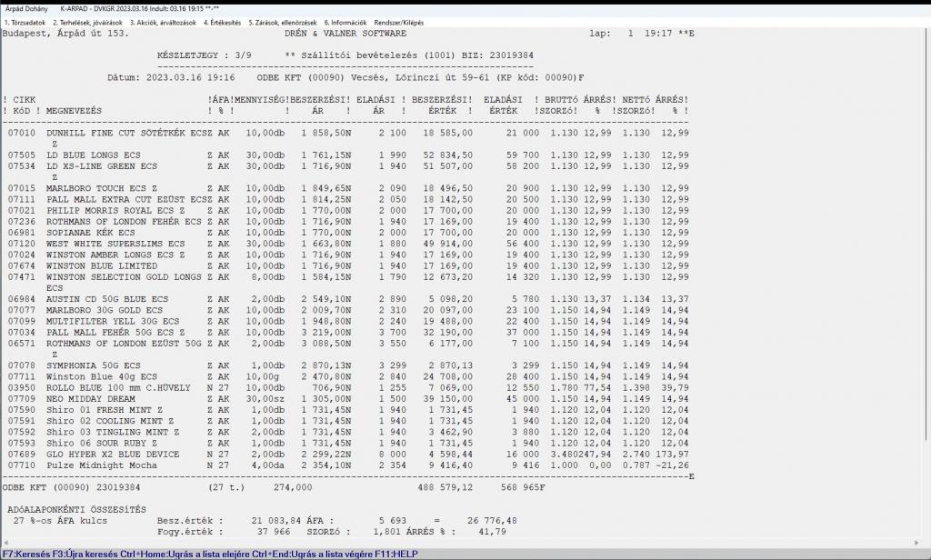Open the 4. Értékesítés menu
The width and height of the screenshot is (931, 560).
(224, 22)
